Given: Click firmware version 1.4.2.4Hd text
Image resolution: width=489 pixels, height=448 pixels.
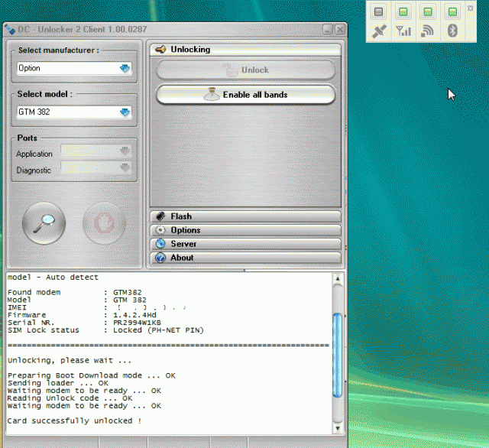Looking at the screenshot, I should pos(134,315).
